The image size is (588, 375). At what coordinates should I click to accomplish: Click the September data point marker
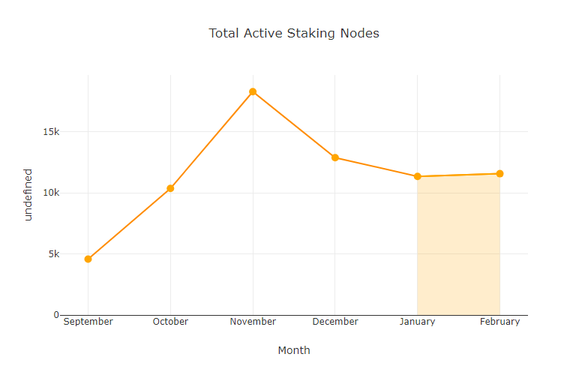[x=88, y=259]
